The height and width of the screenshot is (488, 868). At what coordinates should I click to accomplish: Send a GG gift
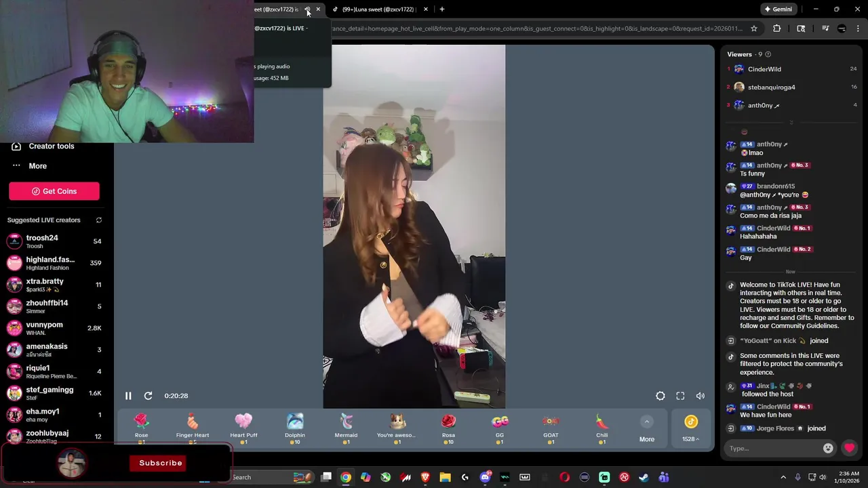tap(500, 428)
